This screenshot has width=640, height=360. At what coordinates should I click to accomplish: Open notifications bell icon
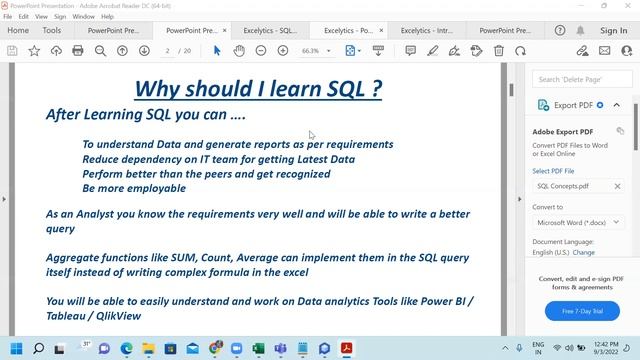click(580, 31)
